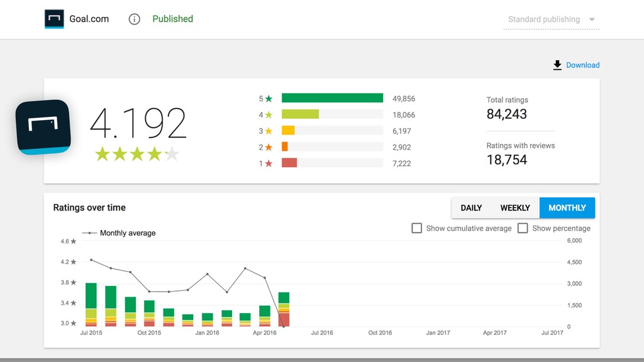Click the Monthly average legend marker
644x362 pixels.
89,233
